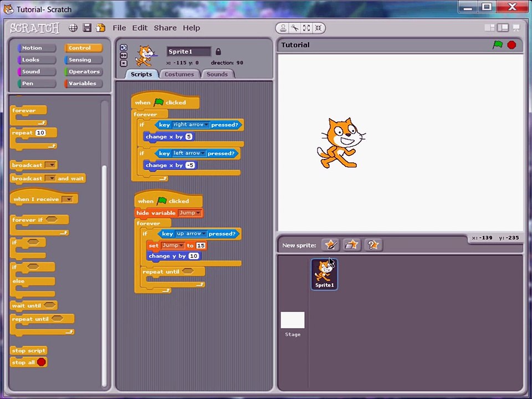The height and width of the screenshot is (399, 532).
Task: Click the wait until block
Action: 34,305
